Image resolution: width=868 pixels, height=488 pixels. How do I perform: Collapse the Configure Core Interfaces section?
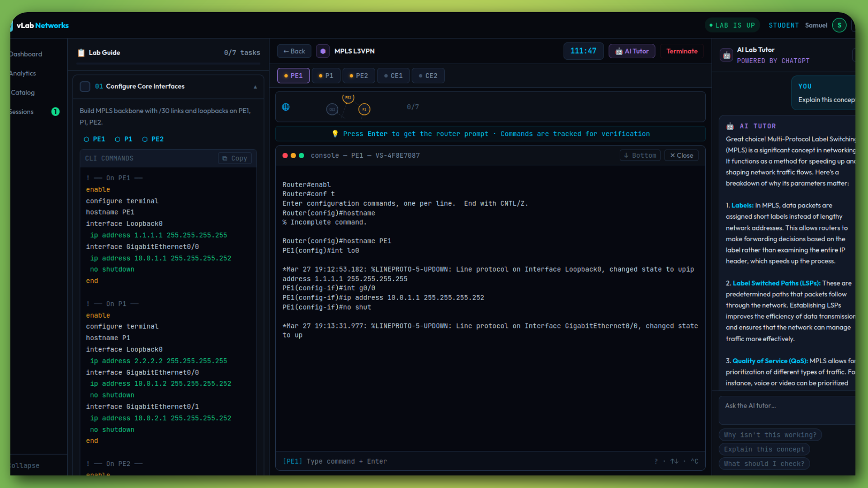[x=255, y=87]
